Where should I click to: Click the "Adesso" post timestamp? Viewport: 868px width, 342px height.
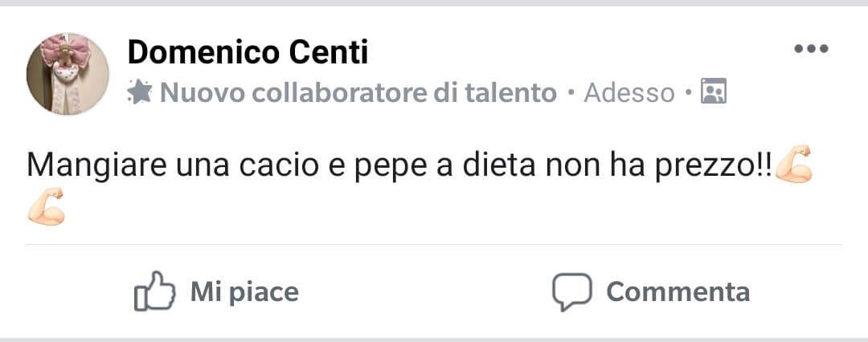click(629, 93)
